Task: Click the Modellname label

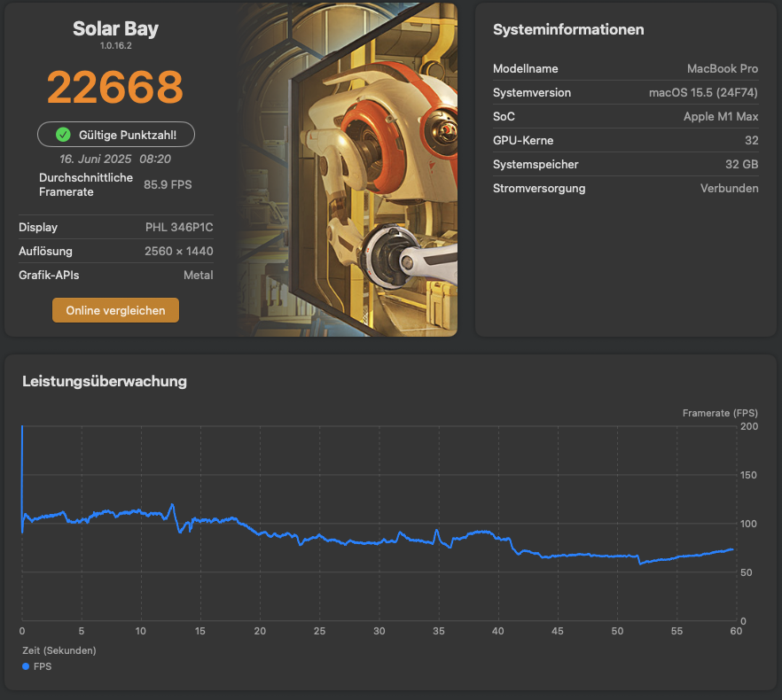Action: click(x=525, y=69)
